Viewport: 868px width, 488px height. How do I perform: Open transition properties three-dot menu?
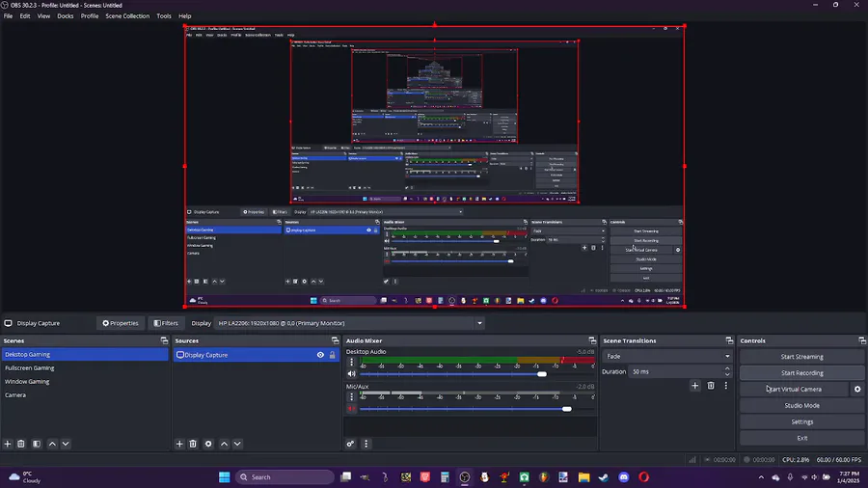click(725, 386)
